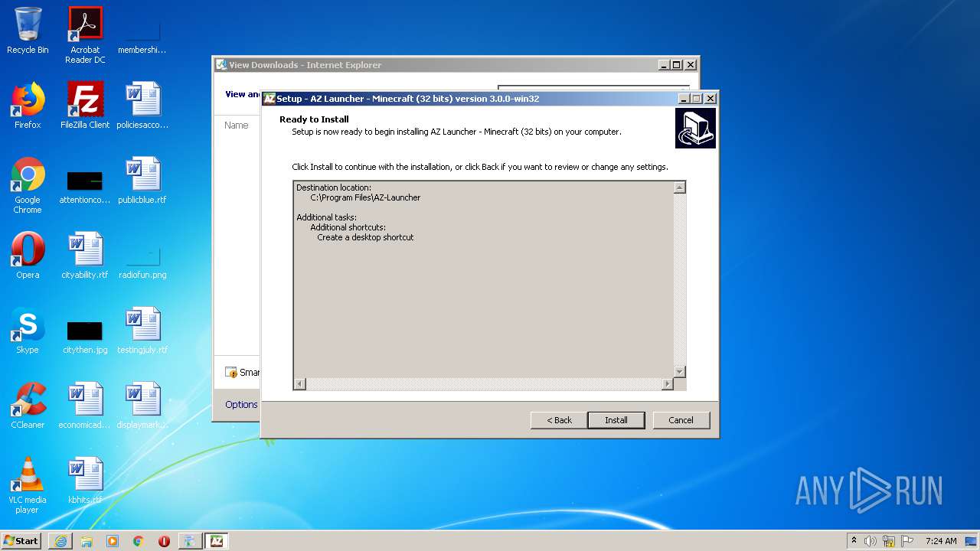Click network connection tray icon

point(889,541)
